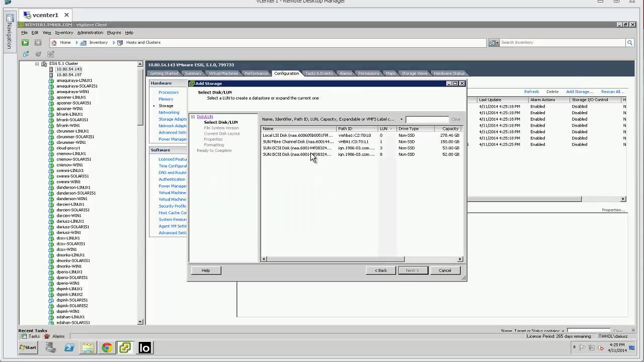
Task: Switch to the Summary tab
Action: pyautogui.click(x=193, y=73)
